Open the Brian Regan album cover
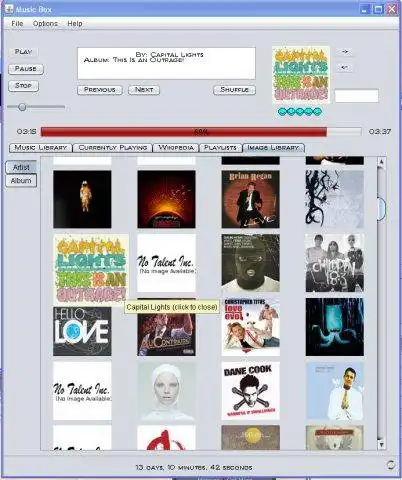Screen dimensions: 402x480 (251, 199)
